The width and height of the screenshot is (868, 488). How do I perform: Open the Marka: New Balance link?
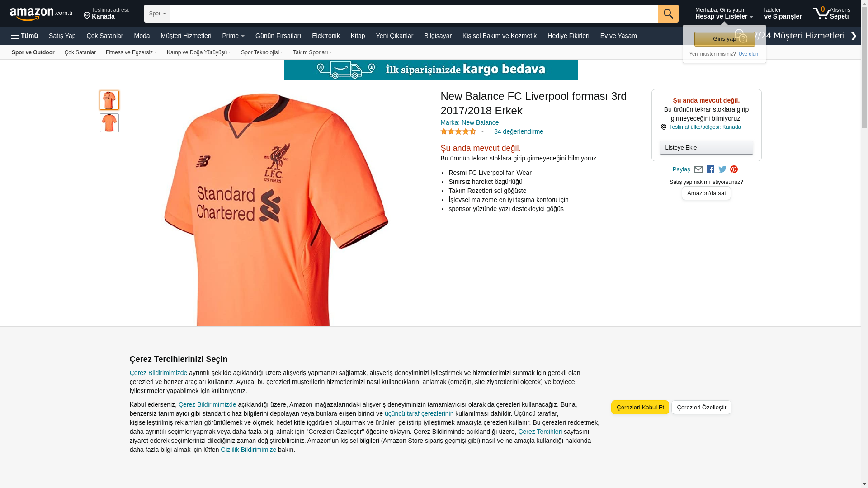(x=469, y=122)
